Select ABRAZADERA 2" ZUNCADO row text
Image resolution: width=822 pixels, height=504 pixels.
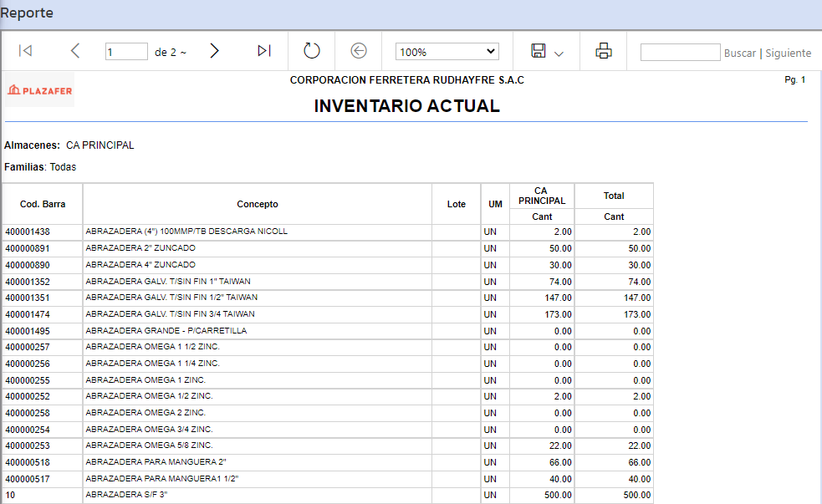click(x=140, y=247)
